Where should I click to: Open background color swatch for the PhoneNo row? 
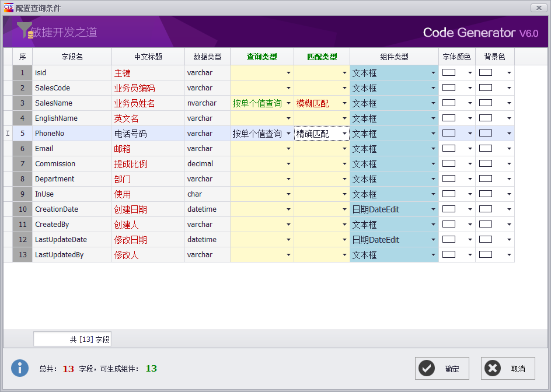click(486, 133)
